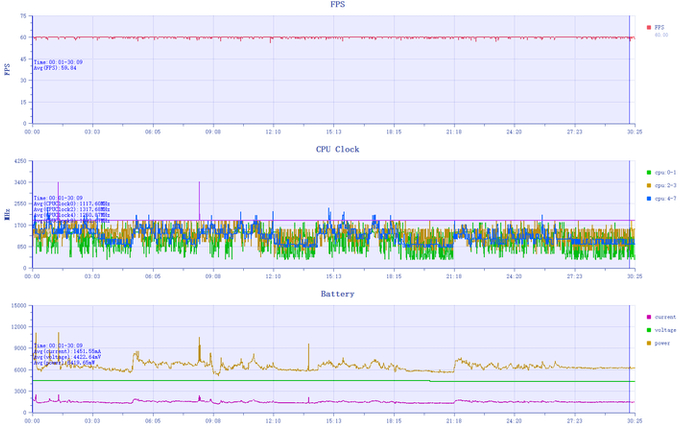Click the CPU Clock chart title
Screen dimensions: 700x428
pyautogui.click(x=338, y=149)
